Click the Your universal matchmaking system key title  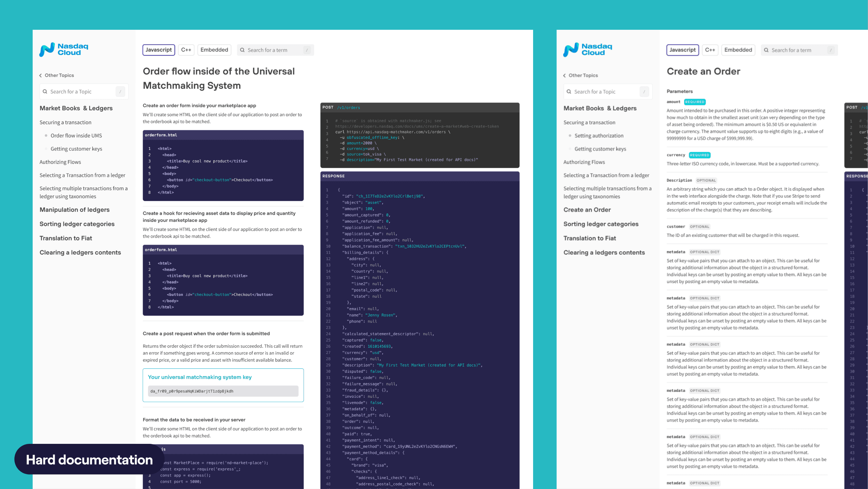click(200, 377)
